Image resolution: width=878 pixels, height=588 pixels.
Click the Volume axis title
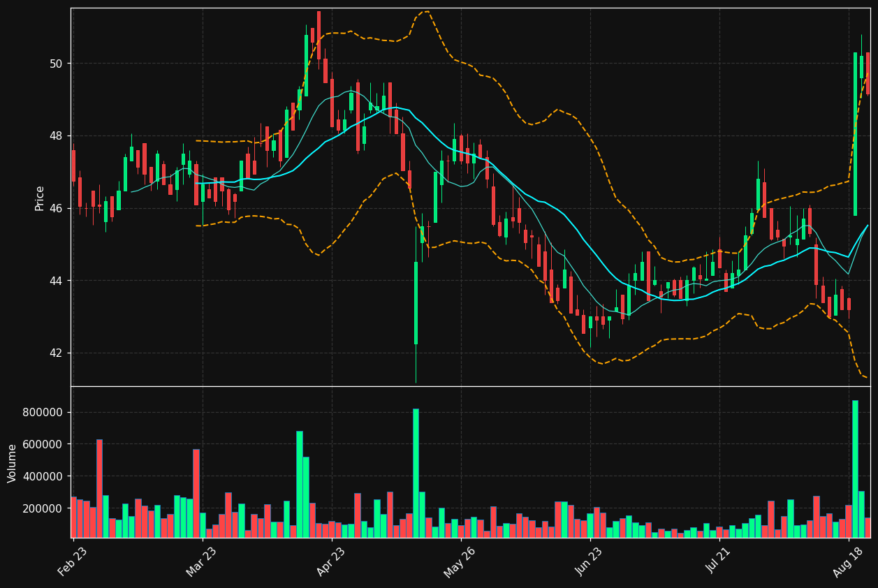[12, 463]
